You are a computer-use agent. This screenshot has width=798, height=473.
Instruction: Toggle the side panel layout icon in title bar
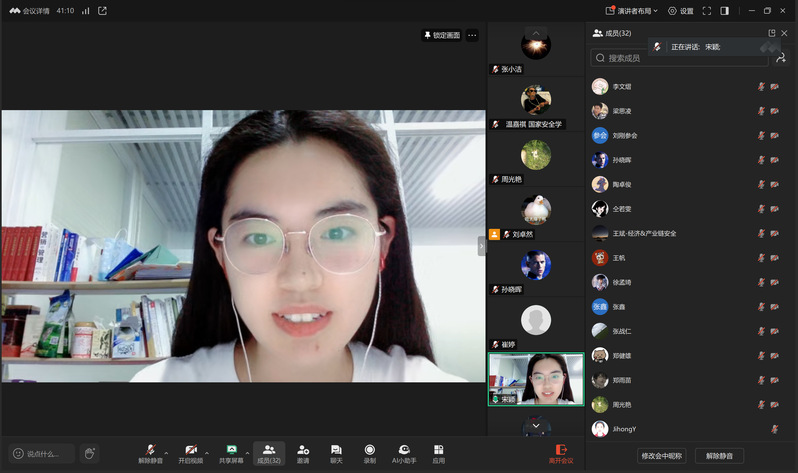724,11
